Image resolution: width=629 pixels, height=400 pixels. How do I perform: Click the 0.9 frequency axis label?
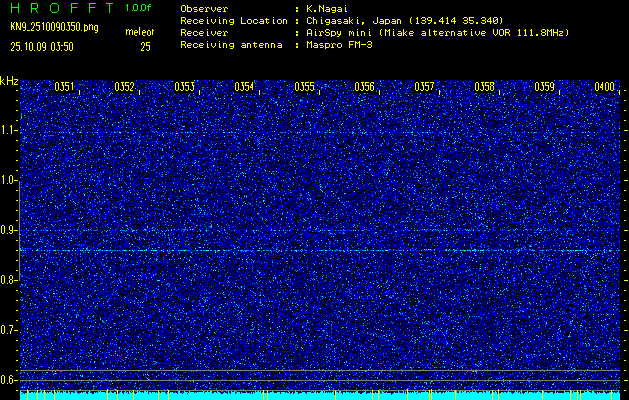[9, 230]
